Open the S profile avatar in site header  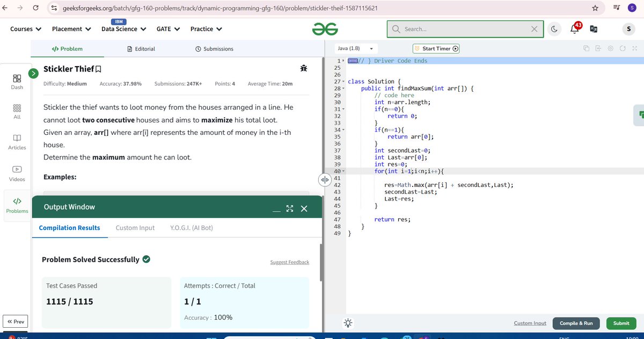pyautogui.click(x=627, y=29)
